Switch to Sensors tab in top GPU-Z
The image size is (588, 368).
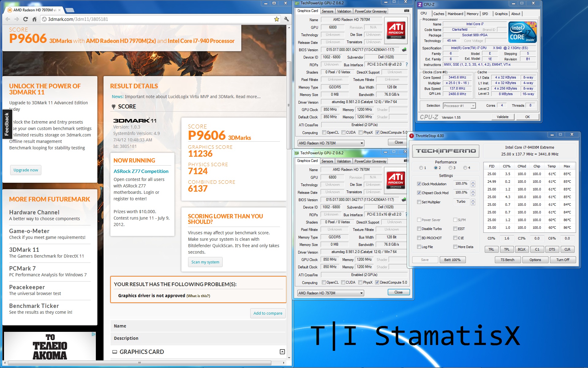327,11
